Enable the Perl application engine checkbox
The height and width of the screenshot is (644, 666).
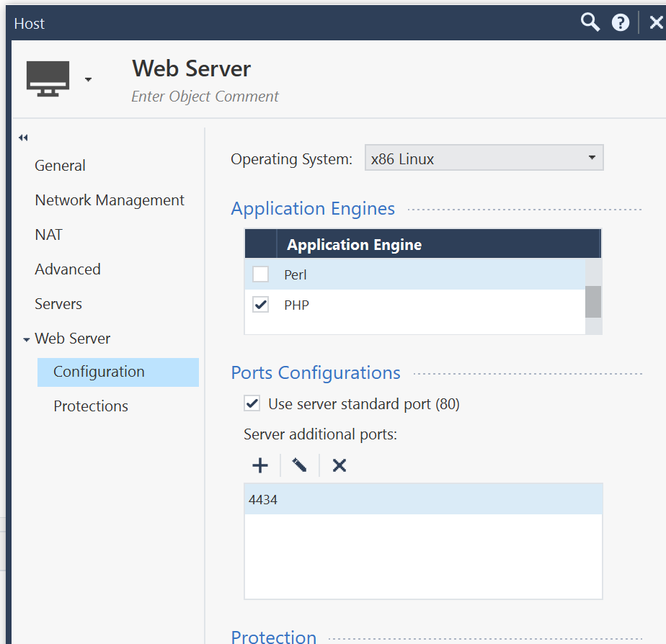(260, 274)
